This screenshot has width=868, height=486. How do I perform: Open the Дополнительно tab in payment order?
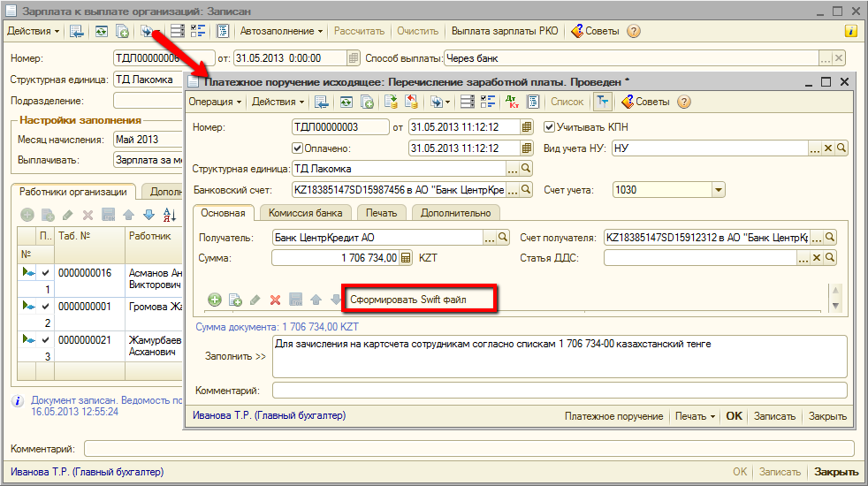455,213
